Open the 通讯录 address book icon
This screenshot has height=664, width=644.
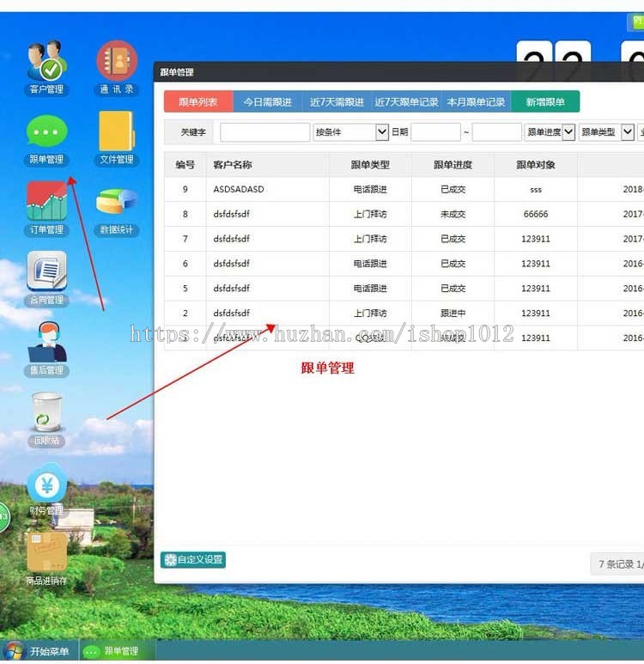point(117,66)
